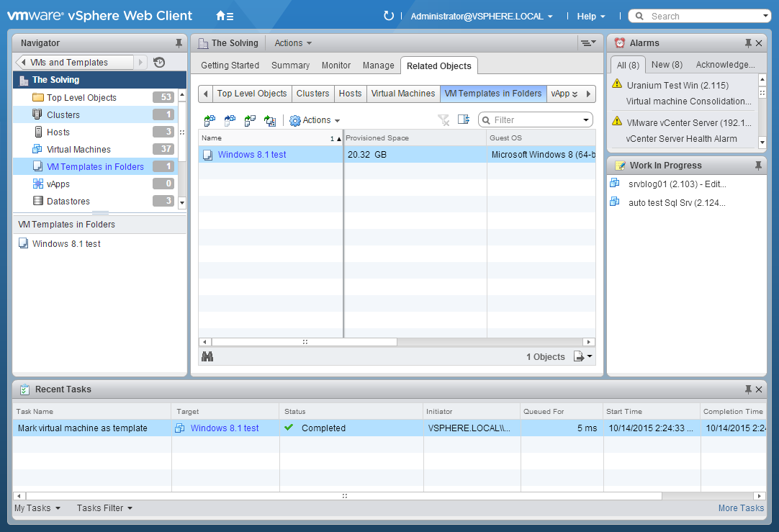This screenshot has height=532, width=779.
Task: Close the Recent Tasks panel
Action: point(759,389)
